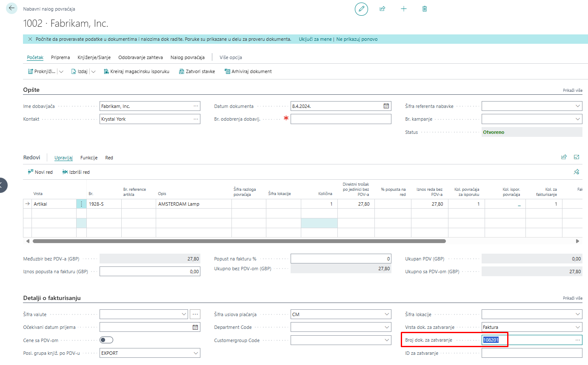
Task: Expand the Redovi section to full screen
Action: pyautogui.click(x=577, y=157)
